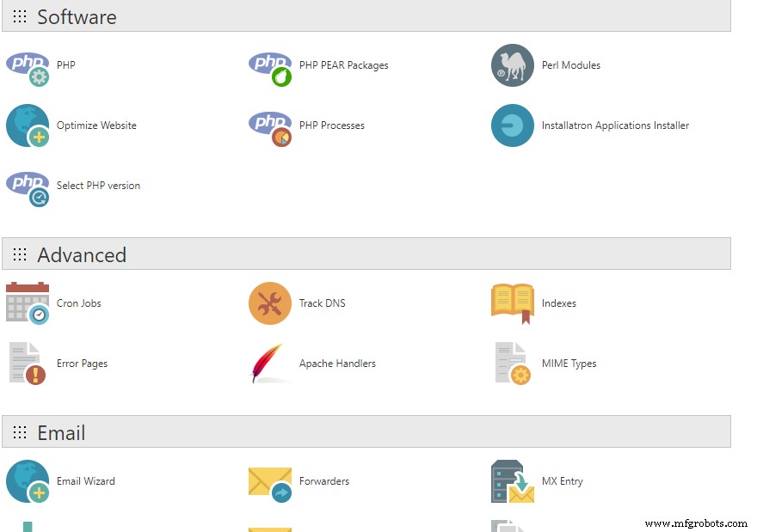
Task: Click the PHP PEAR Packages icon
Action: (x=270, y=66)
